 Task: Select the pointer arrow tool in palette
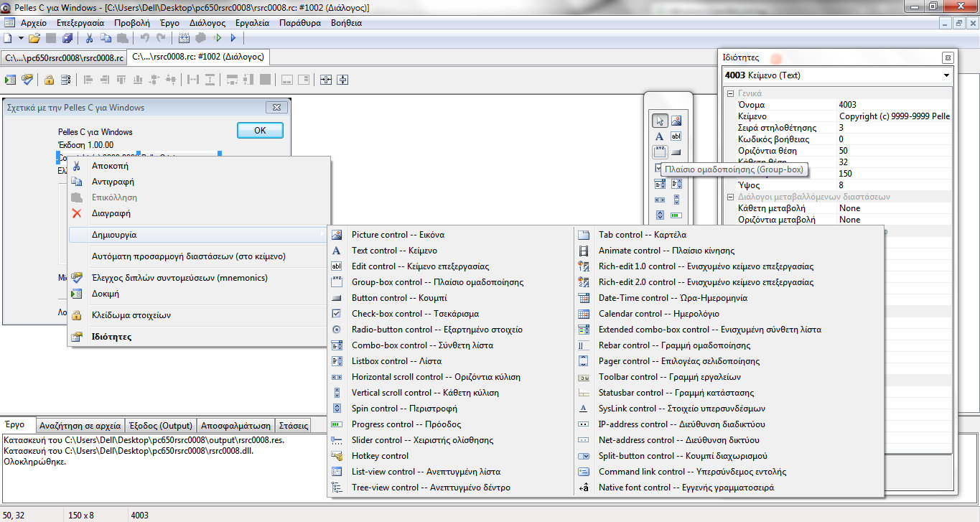pos(660,121)
